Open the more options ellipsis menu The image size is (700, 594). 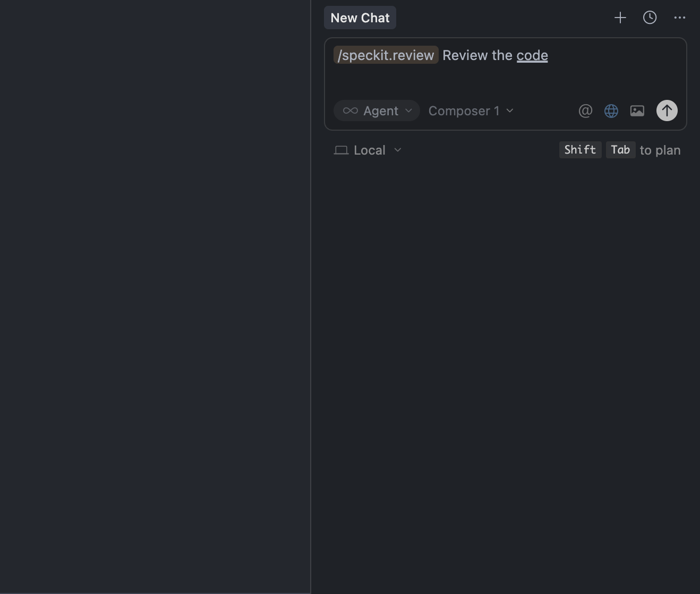[679, 18]
